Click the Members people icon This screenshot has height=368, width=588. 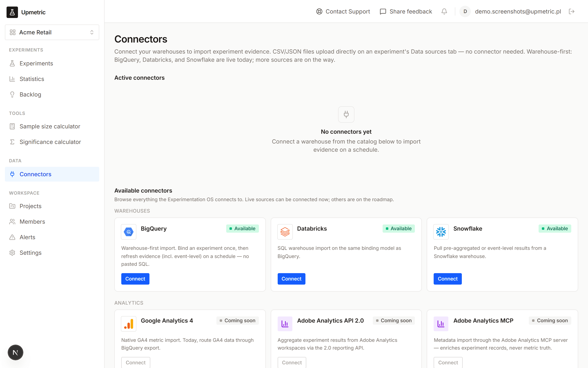click(12, 222)
